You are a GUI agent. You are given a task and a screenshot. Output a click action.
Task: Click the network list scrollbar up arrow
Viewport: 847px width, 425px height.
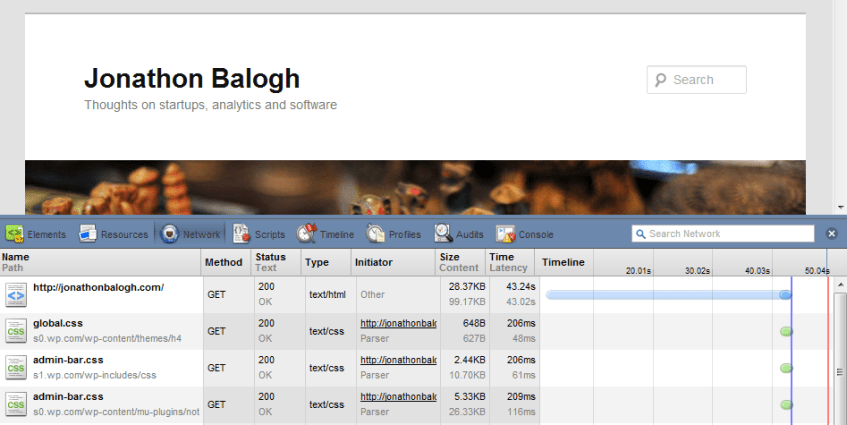point(840,284)
